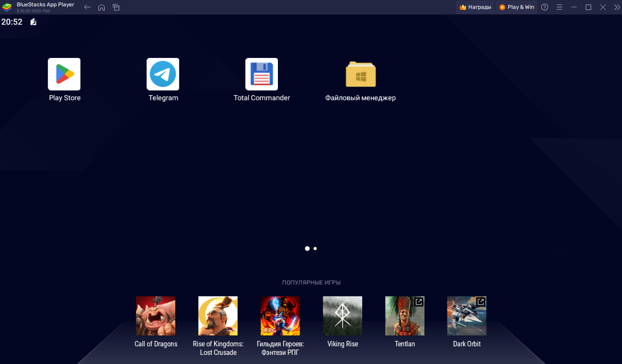Image resolution: width=622 pixels, height=364 pixels.
Task: Open Total Commander app
Action: (x=262, y=74)
